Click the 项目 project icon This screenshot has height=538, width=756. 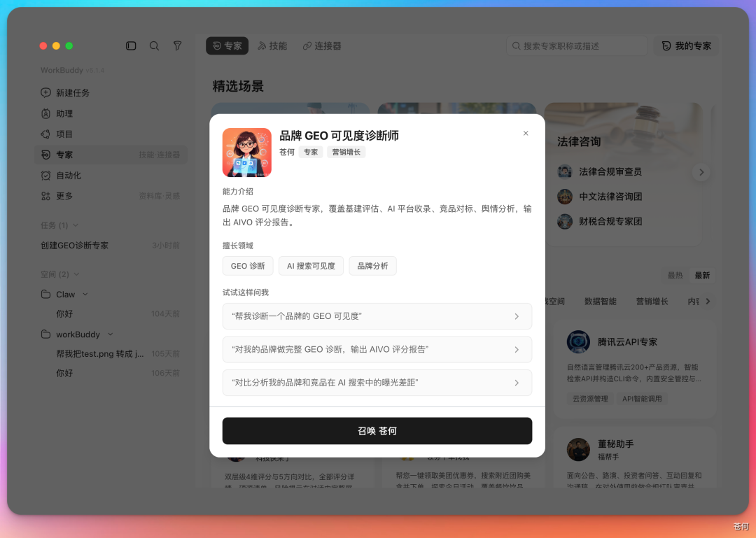point(45,134)
